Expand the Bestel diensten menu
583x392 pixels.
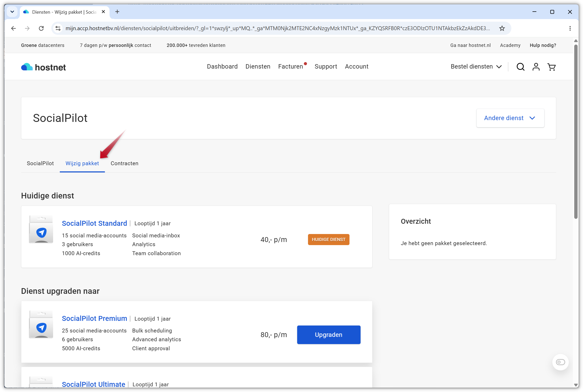point(476,66)
